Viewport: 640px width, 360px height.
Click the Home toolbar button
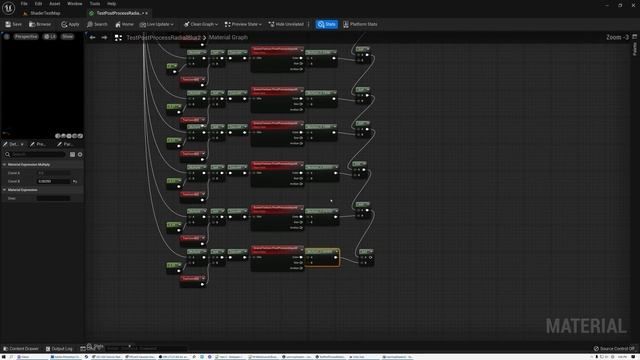124,24
